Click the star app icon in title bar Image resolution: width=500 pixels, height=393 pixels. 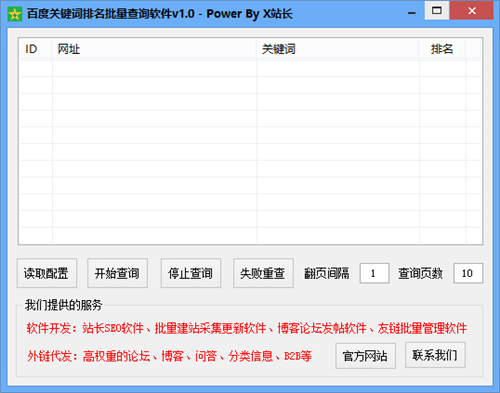[15, 14]
